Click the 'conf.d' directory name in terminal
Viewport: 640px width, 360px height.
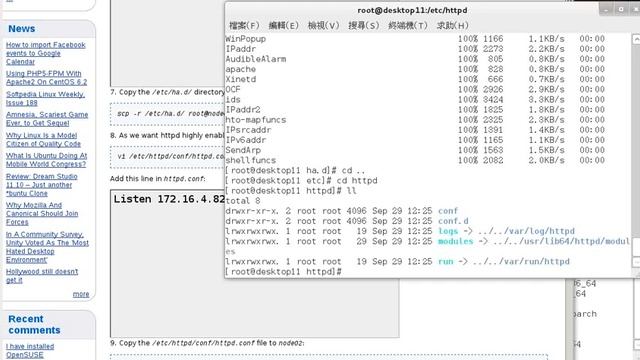tap(453, 221)
